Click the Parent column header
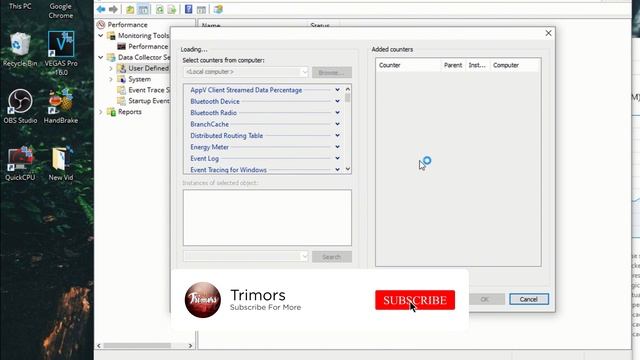Screen dimensions: 640x360 453,65
